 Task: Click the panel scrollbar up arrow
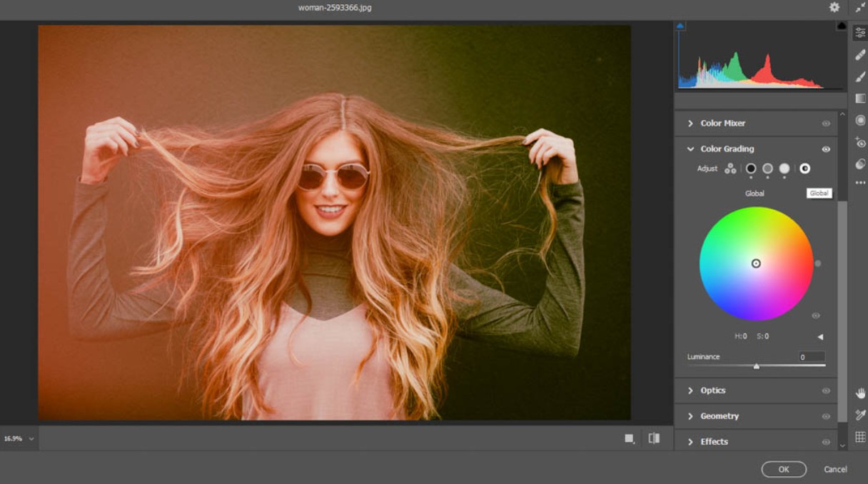tap(842, 115)
